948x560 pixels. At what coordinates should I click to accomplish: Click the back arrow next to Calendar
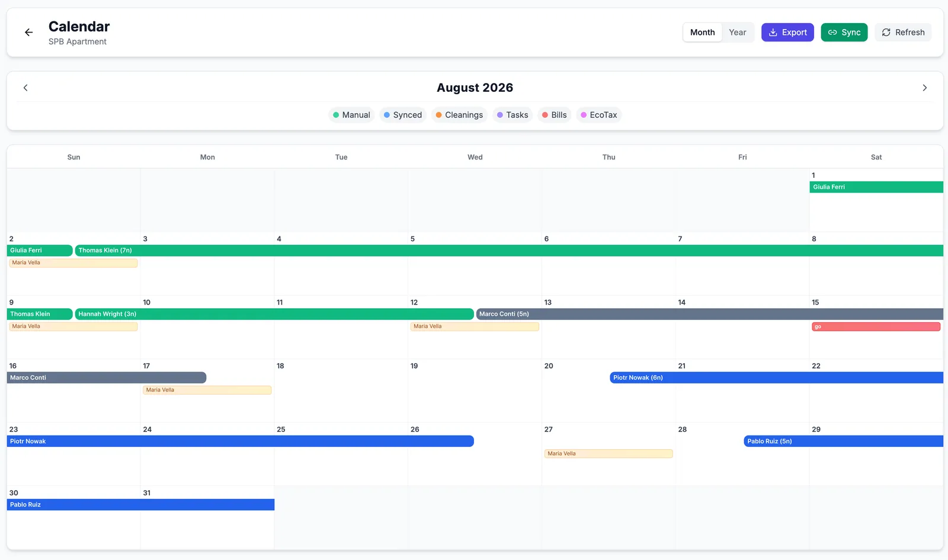click(x=28, y=33)
